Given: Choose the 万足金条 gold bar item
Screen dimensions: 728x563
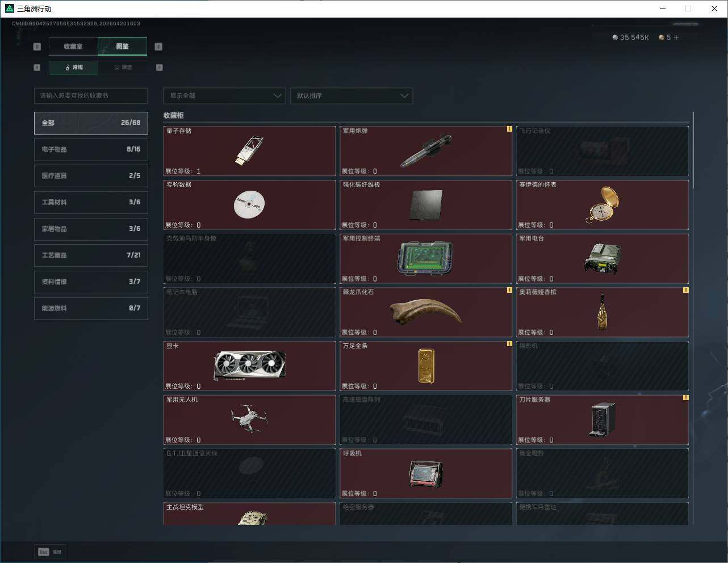Looking at the screenshot, I should (426, 366).
